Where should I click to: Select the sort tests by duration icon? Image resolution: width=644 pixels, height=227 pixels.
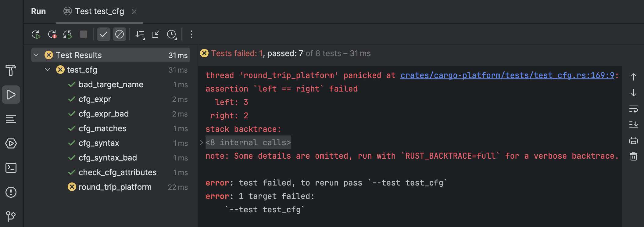pyautogui.click(x=140, y=34)
